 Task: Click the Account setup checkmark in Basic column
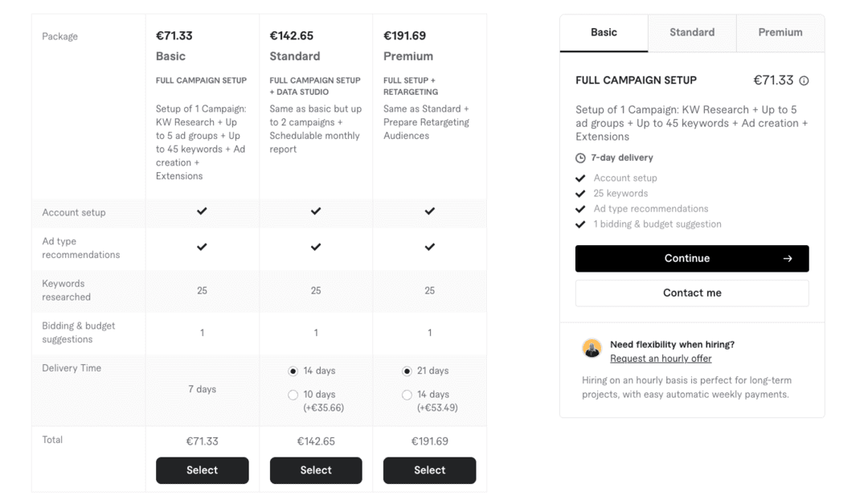tap(202, 211)
